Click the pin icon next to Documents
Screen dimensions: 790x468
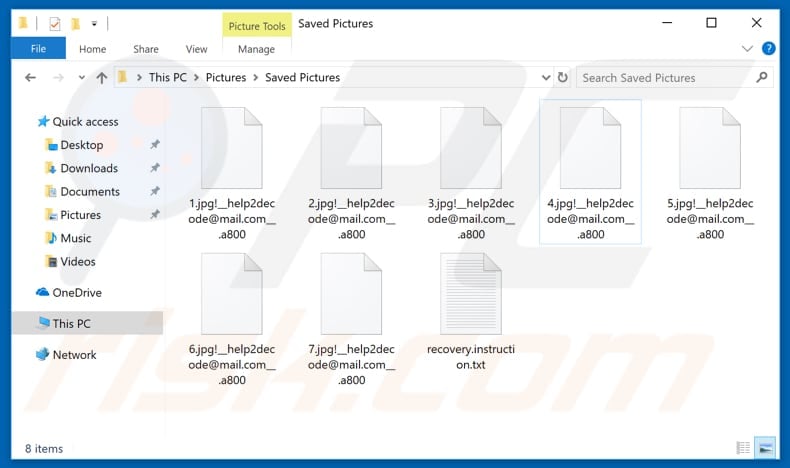[155, 191]
